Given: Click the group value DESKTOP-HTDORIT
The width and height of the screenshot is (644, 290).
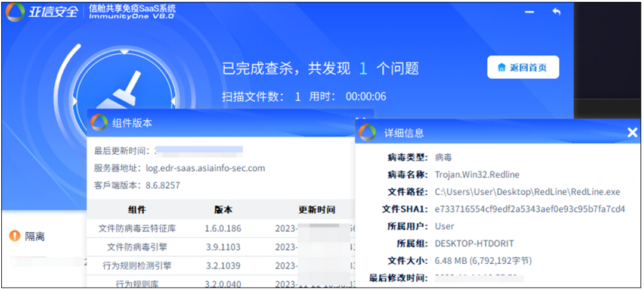Looking at the screenshot, I should 475,244.
